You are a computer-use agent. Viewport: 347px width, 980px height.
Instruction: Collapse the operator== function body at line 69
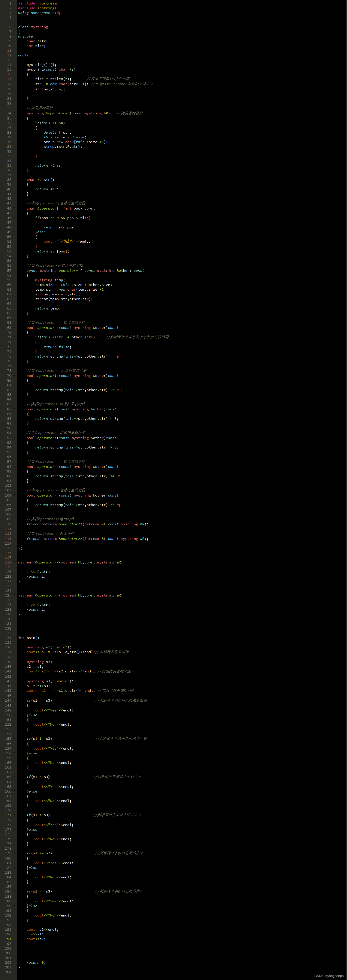pos(14,328)
